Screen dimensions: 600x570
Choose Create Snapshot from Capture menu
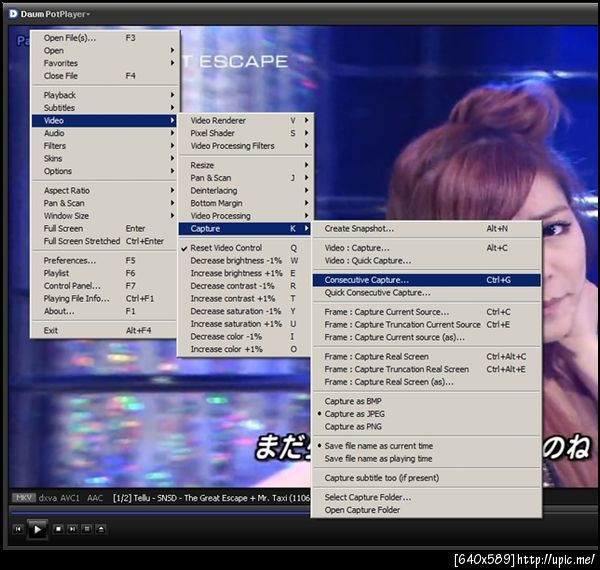pyautogui.click(x=358, y=228)
